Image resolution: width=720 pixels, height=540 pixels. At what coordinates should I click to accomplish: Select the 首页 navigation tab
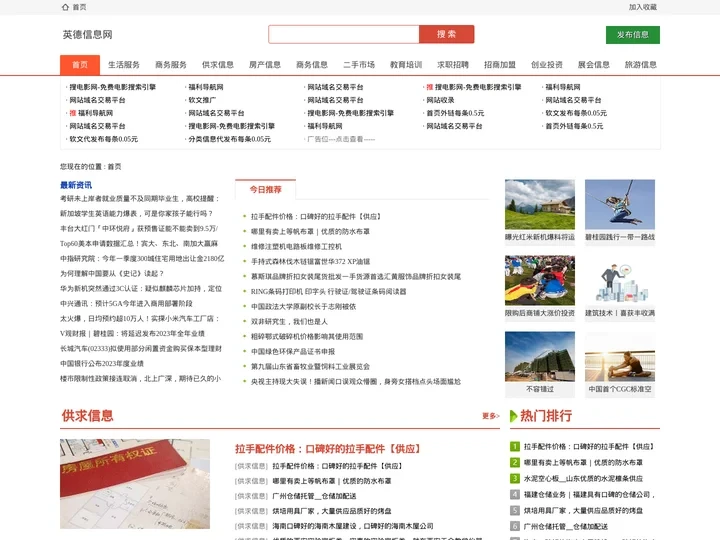click(80, 65)
